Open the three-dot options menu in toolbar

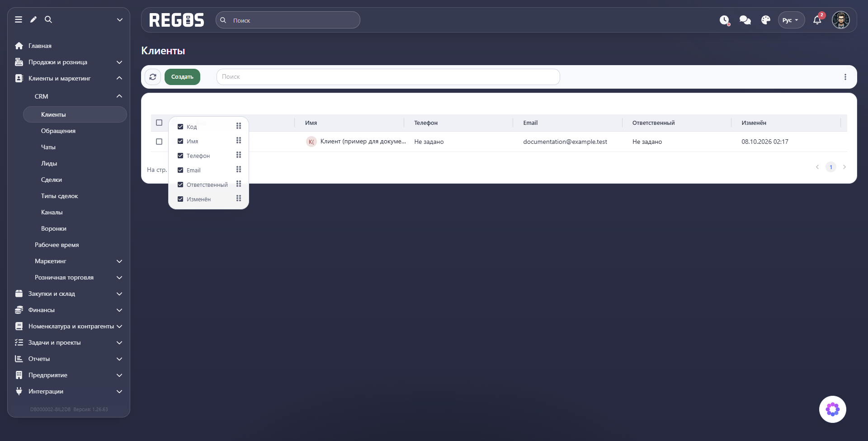pos(845,77)
